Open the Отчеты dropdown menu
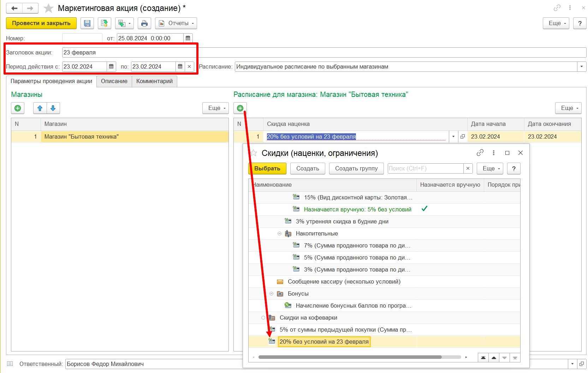588x373 pixels. coord(176,23)
